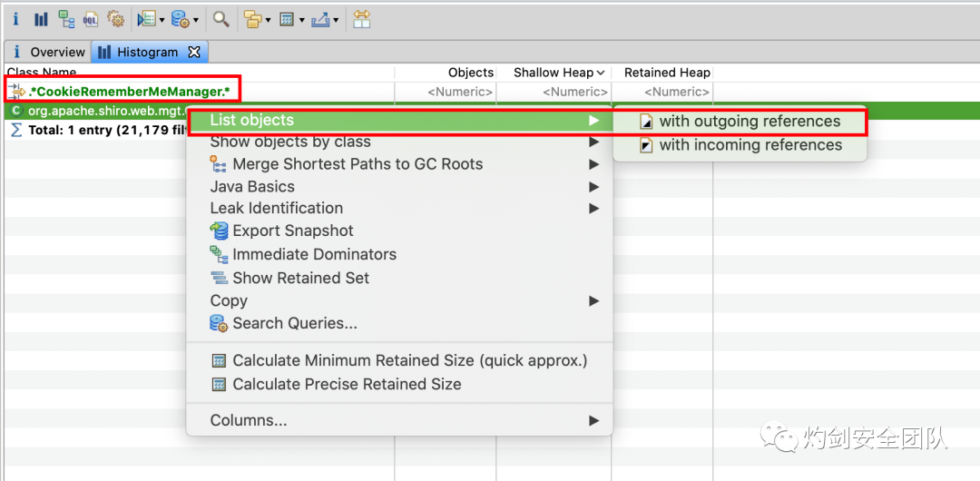This screenshot has height=481, width=980.
Task: Expand the calculator icon dropdown arrow
Action: coord(301,21)
